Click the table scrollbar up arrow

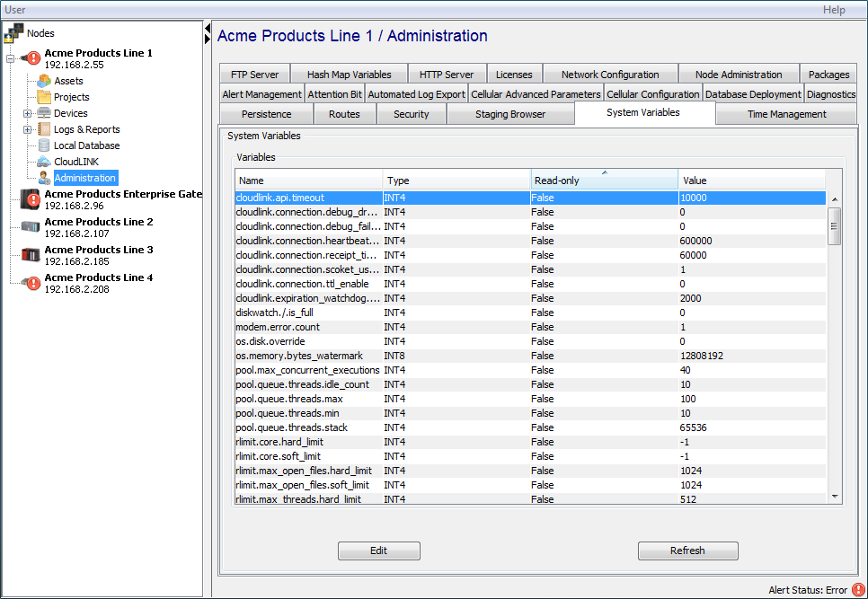[x=834, y=199]
